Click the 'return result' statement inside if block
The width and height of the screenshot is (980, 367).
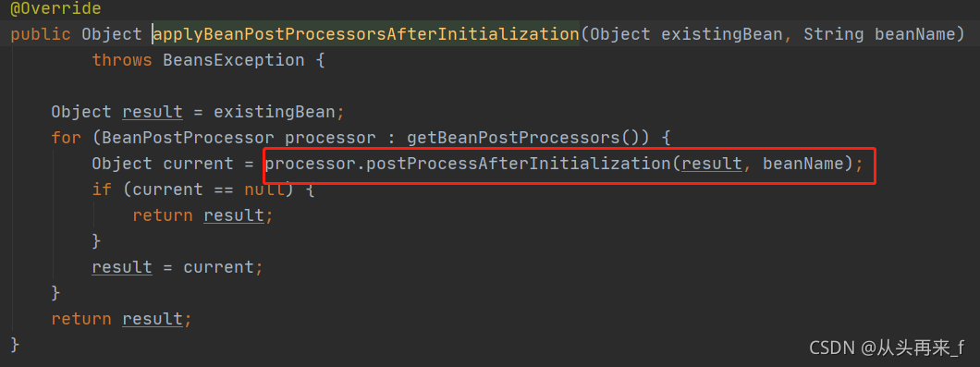tap(203, 215)
